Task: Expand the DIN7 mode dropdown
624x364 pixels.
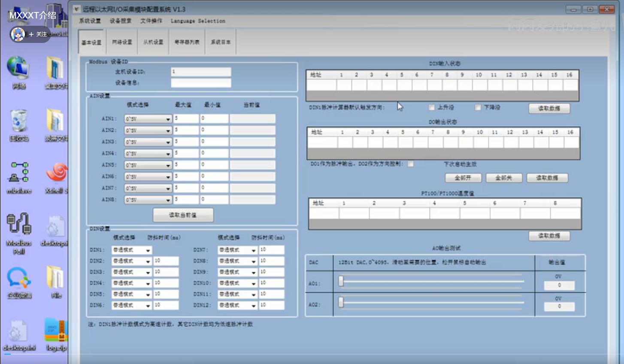Action: [x=253, y=250]
